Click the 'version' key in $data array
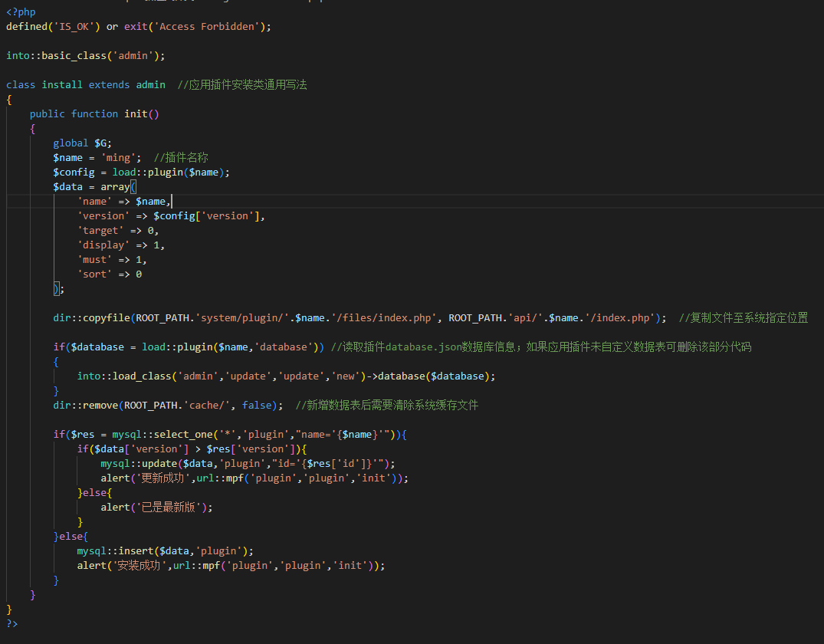The width and height of the screenshot is (824, 644). click(103, 216)
